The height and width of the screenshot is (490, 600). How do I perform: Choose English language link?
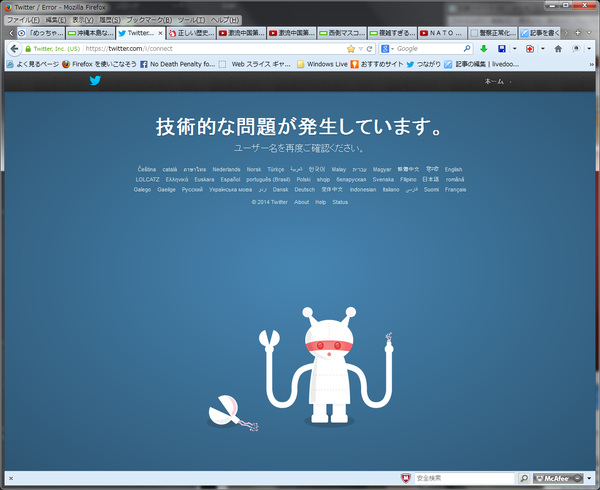click(x=453, y=169)
